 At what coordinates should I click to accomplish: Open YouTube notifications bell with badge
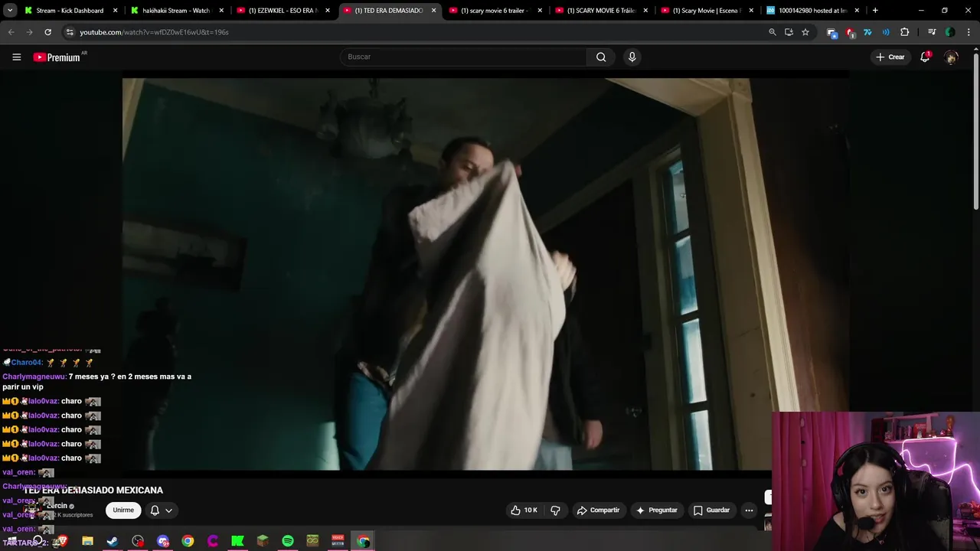(925, 57)
